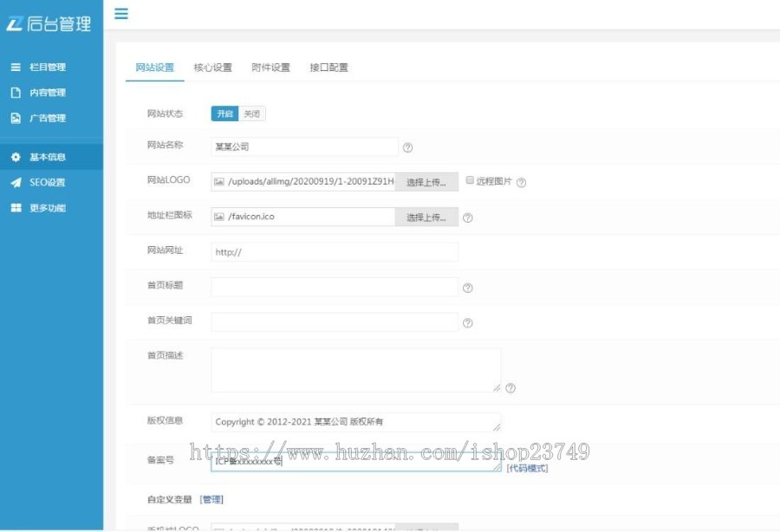780x532 pixels.
Task: Click help icon beside 首页描述 textarea
Action: (x=510, y=388)
